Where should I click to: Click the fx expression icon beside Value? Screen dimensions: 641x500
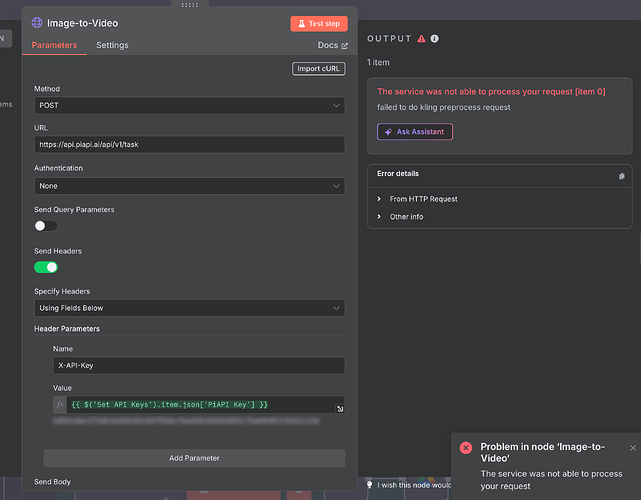coord(60,405)
